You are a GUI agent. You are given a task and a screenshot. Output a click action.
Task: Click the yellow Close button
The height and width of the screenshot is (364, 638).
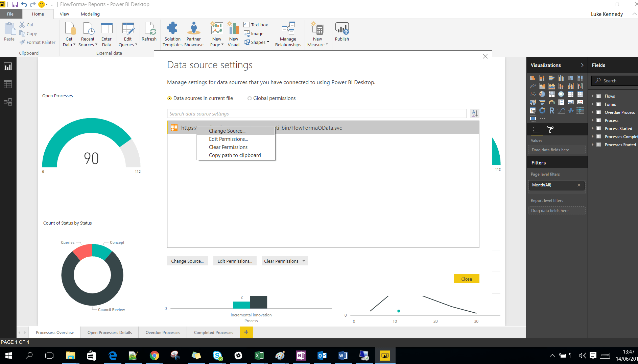pyautogui.click(x=467, y=279)
